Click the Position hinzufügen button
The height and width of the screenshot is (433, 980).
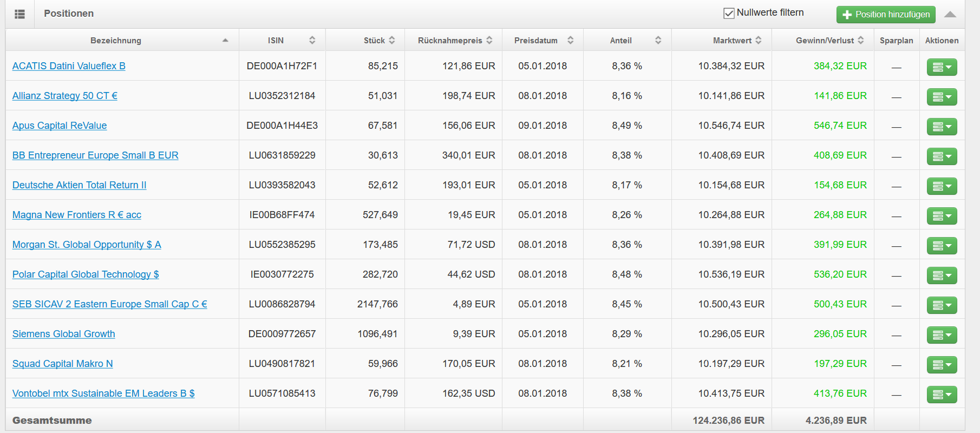click(x=886, y=15)
